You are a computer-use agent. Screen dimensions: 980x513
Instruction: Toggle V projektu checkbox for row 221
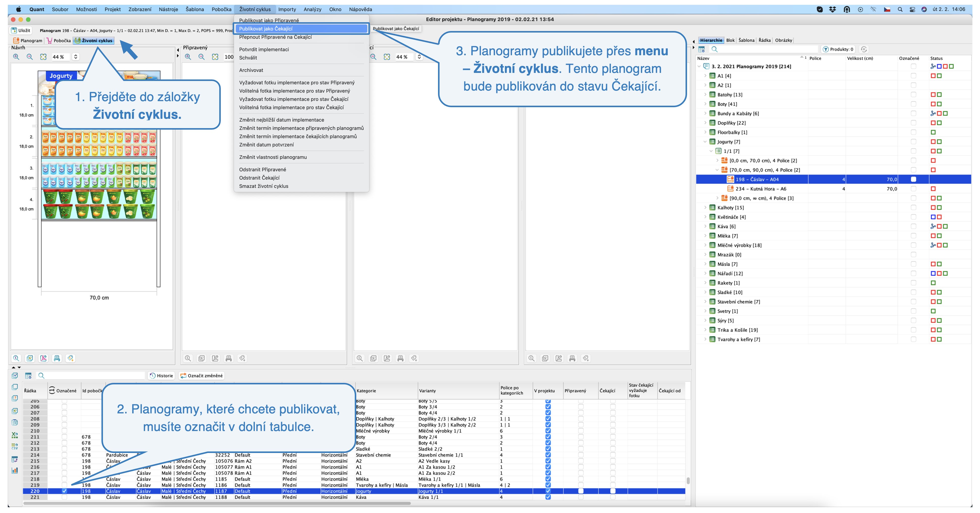548,497
